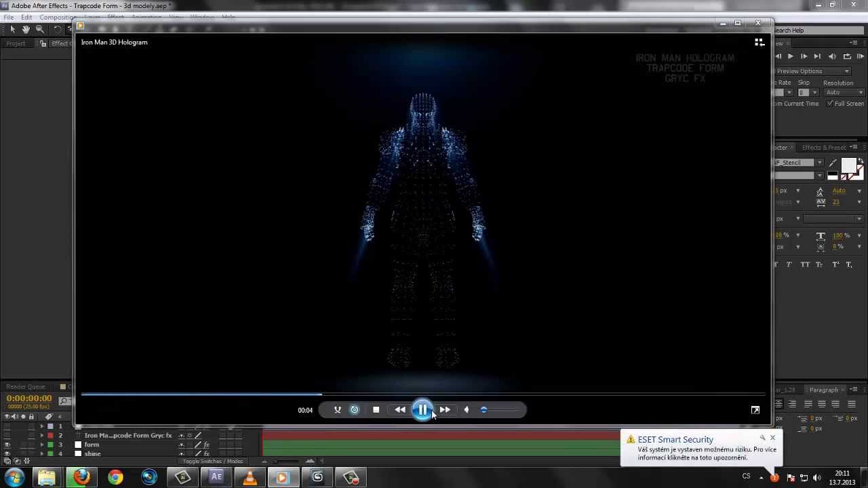This screenshot has width=868, height=488.
Task: Expand the Iron Ma...pcode Form text layer
Action: (41, 436)
